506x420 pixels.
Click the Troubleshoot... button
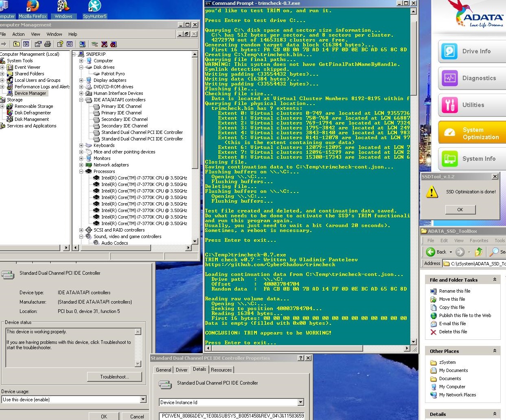tap(114, 377)
